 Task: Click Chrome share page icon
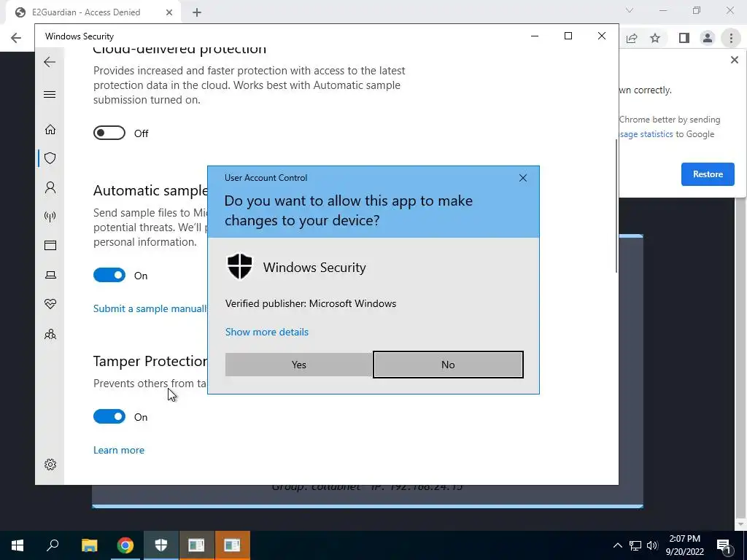[632, 38]
